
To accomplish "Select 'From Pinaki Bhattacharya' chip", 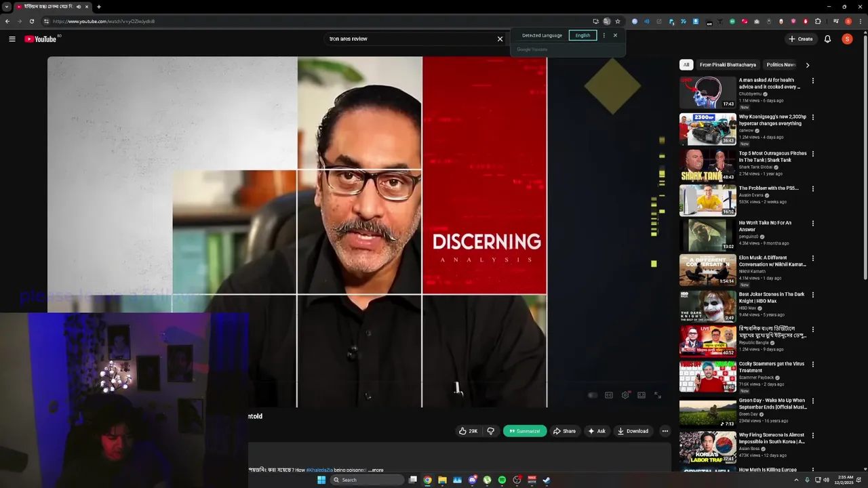I will [x=728, y=65].
